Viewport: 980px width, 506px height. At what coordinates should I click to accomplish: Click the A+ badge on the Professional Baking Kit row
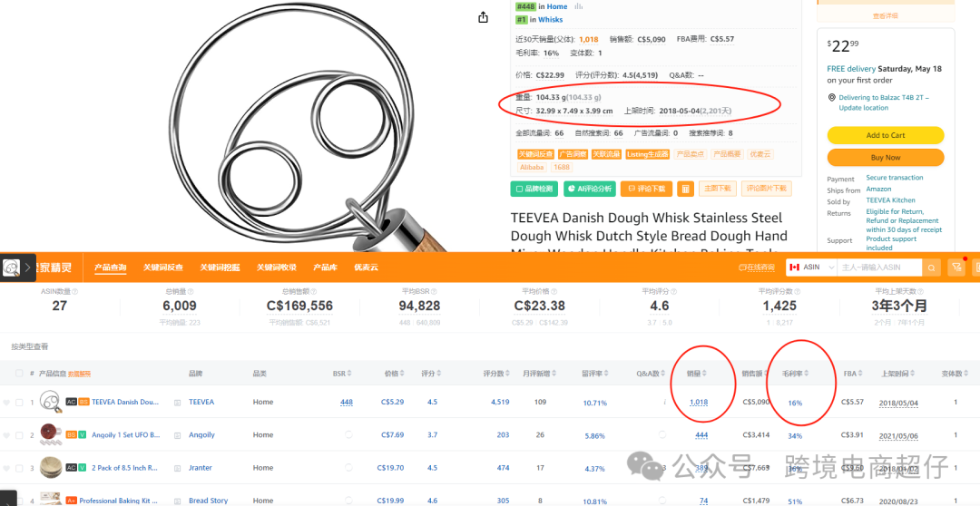tap(72, 501)
